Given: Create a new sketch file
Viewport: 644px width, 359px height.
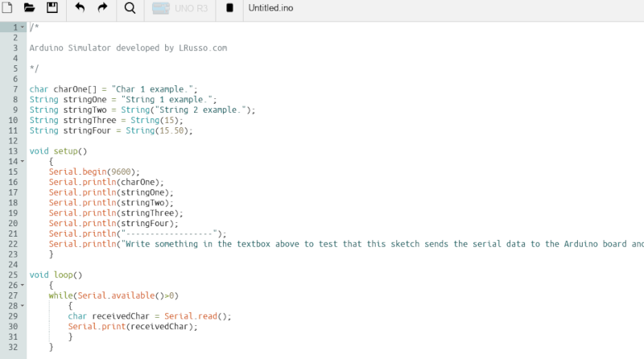Looking at the screenshot, I should tap(8, 8).
